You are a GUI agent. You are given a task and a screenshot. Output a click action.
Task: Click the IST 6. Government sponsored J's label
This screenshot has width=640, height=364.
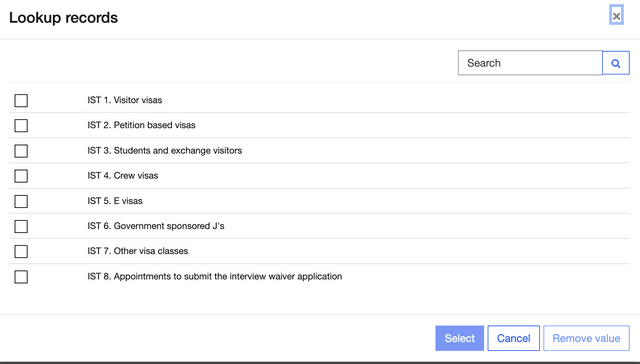156,226
